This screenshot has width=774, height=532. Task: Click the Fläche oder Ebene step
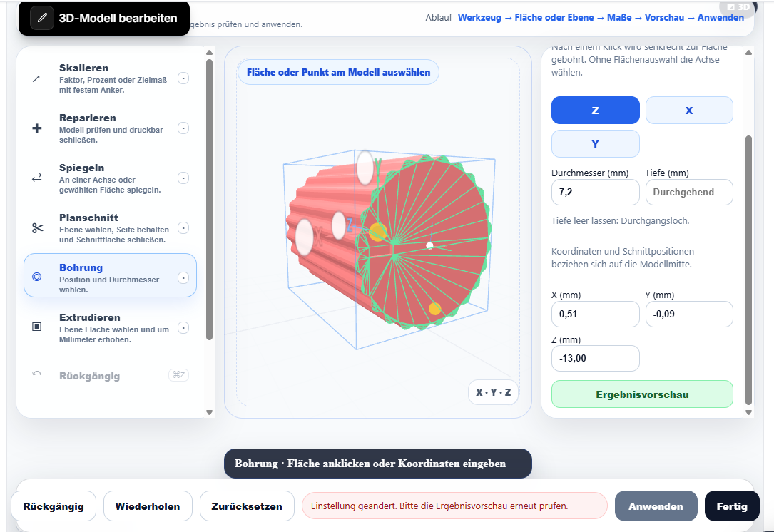[x=554, y=17]
